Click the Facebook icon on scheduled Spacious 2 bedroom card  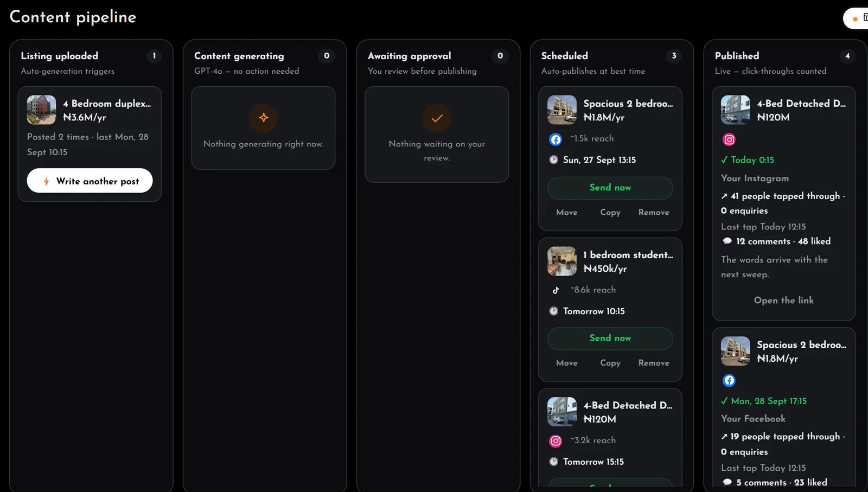[556, 139]
